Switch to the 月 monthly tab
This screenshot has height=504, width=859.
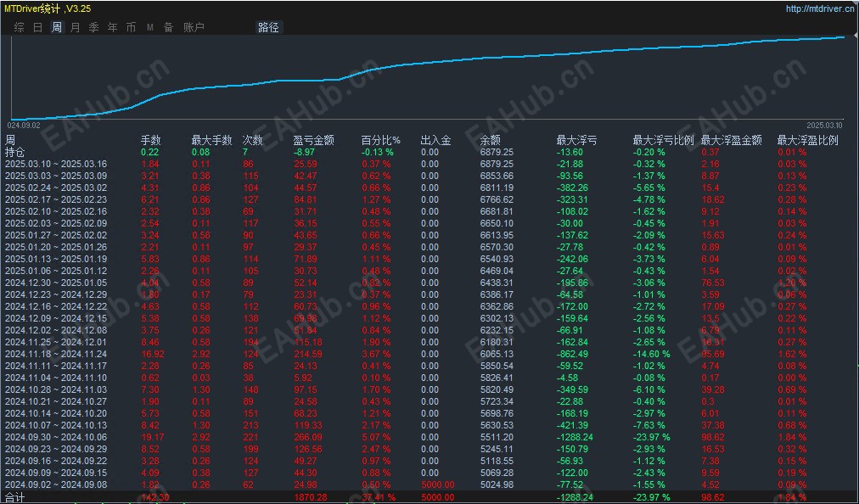[75, 27]
